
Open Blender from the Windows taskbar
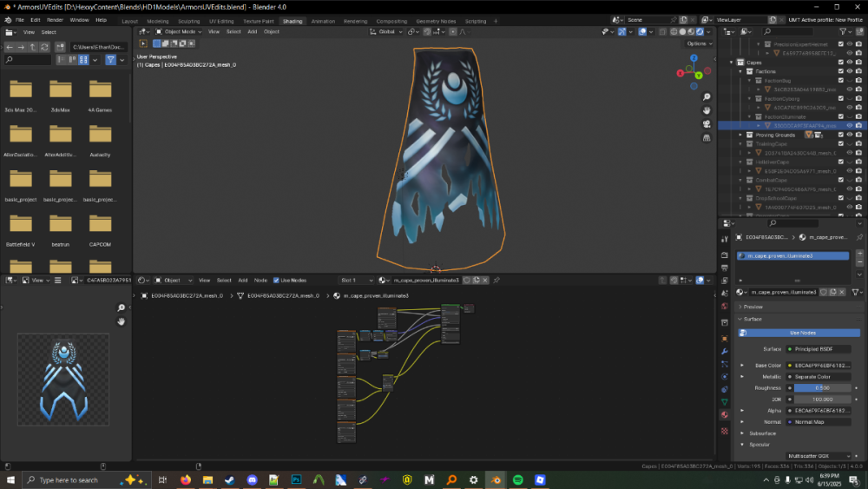pos(496,479)
